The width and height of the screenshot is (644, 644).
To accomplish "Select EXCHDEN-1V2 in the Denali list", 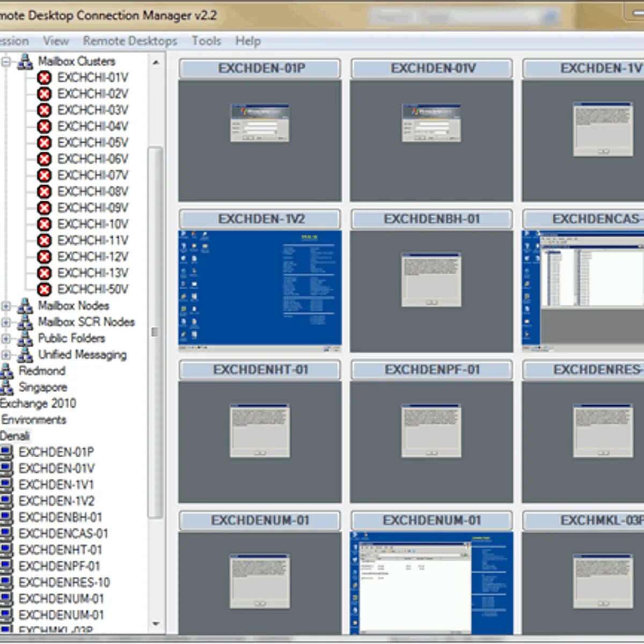I will click(56, 501).
